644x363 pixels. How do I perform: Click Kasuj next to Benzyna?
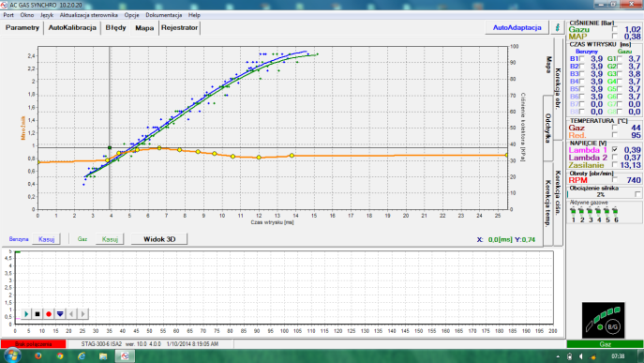(47, 239)
